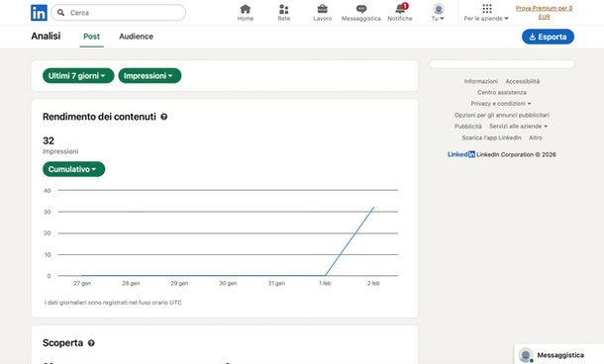Screen dimensions: 604x364
Task: Click help icon next to Rendimento dei contenuti
Action: click(x=163, y=117)
